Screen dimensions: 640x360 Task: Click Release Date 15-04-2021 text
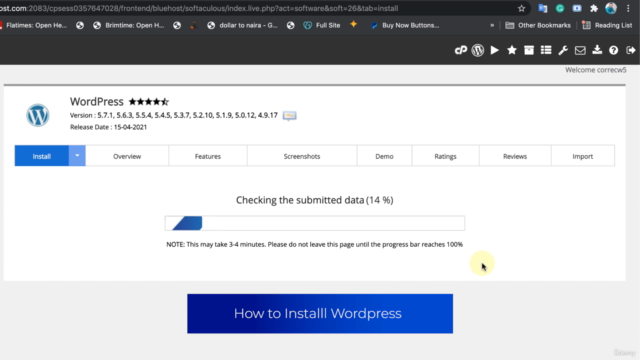click(x=108, y=127)
